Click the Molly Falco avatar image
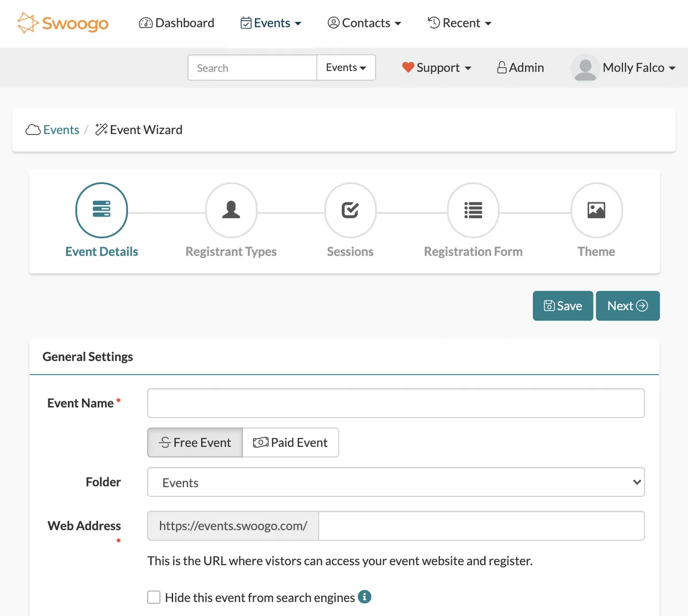The width and height of the screenshot is (688, 616). pyautogui.click(x=585, y=68)
